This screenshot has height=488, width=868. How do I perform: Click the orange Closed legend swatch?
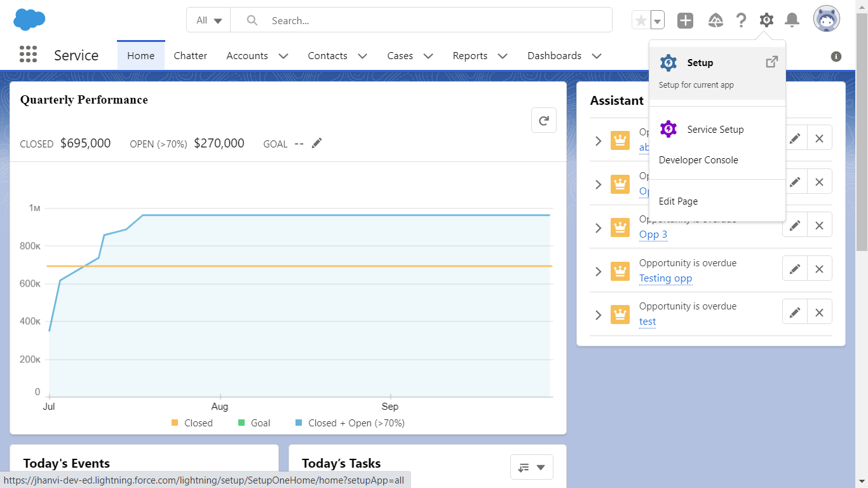pos(175,423)
